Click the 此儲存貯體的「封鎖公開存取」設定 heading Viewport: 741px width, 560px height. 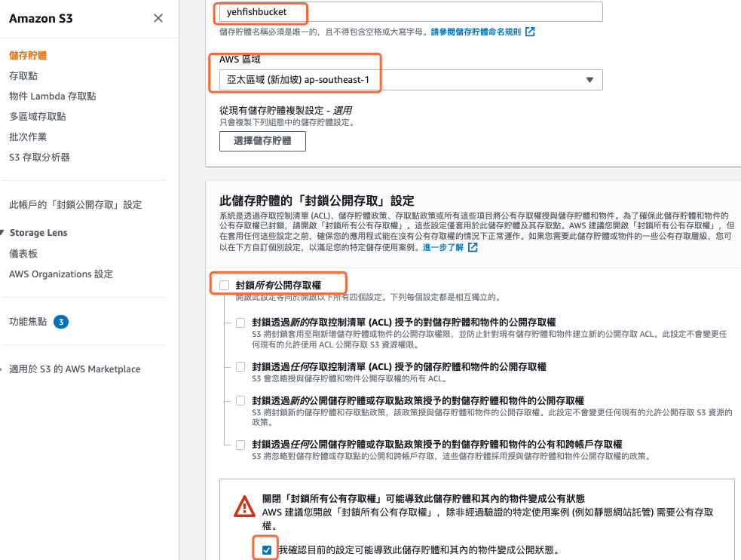pyautogui.click(x=317, y=200)
